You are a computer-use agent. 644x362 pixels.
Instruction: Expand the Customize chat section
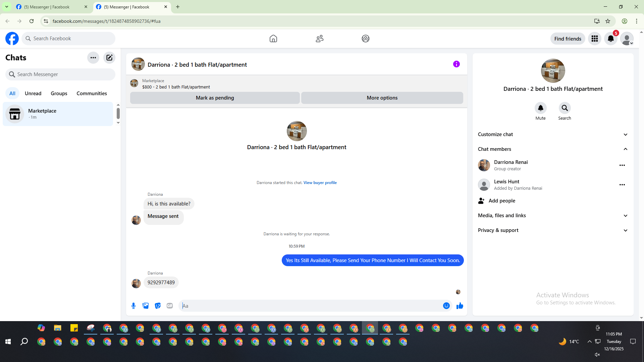[x=553, y=134]
